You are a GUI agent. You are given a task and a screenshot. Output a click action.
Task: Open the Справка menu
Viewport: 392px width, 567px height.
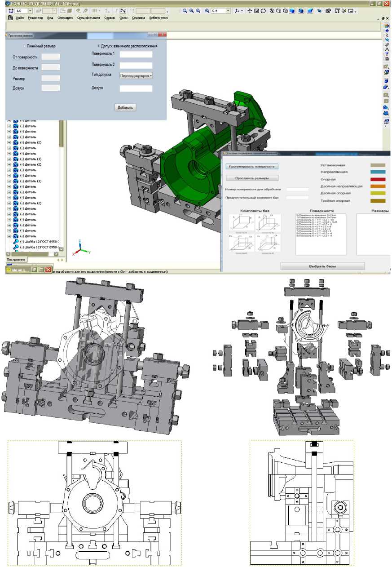click(138, 18)
